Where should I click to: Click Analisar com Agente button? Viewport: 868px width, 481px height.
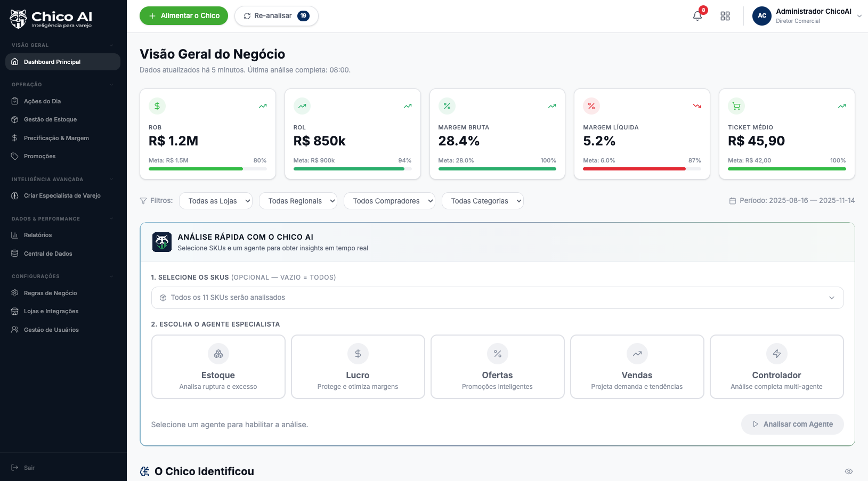click(792, 425)
